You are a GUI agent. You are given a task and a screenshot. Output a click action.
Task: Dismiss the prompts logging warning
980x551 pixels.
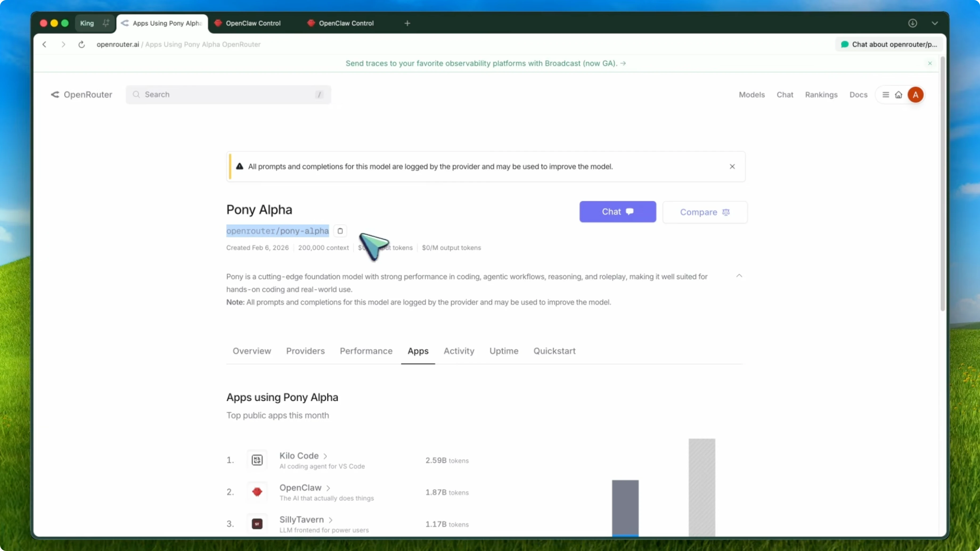(x=732, y=166)
